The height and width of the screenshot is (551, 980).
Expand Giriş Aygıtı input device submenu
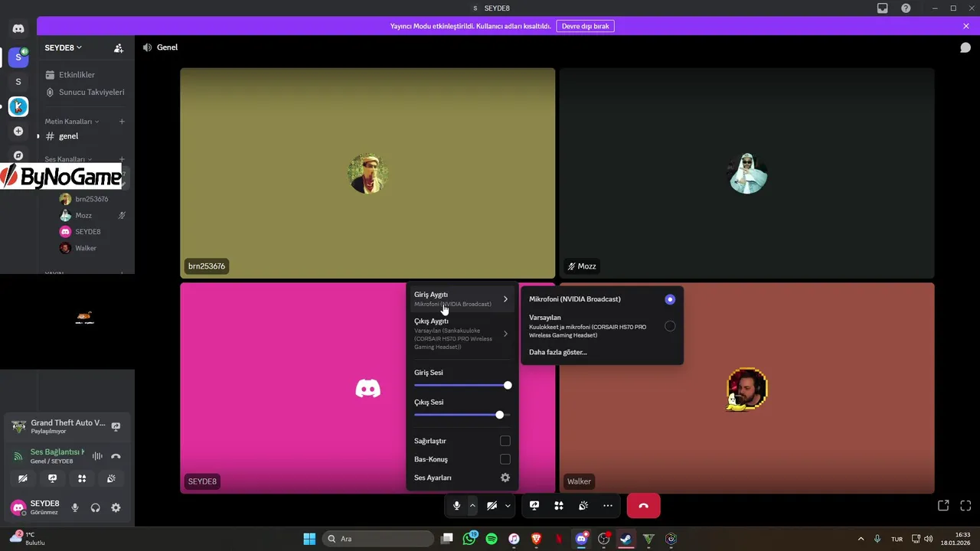point(461,299)
